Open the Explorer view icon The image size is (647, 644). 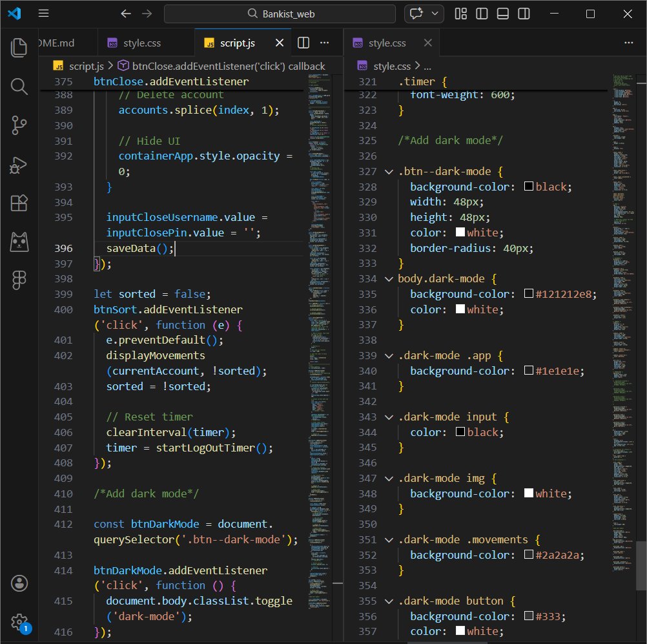click(x=19, y=47)
